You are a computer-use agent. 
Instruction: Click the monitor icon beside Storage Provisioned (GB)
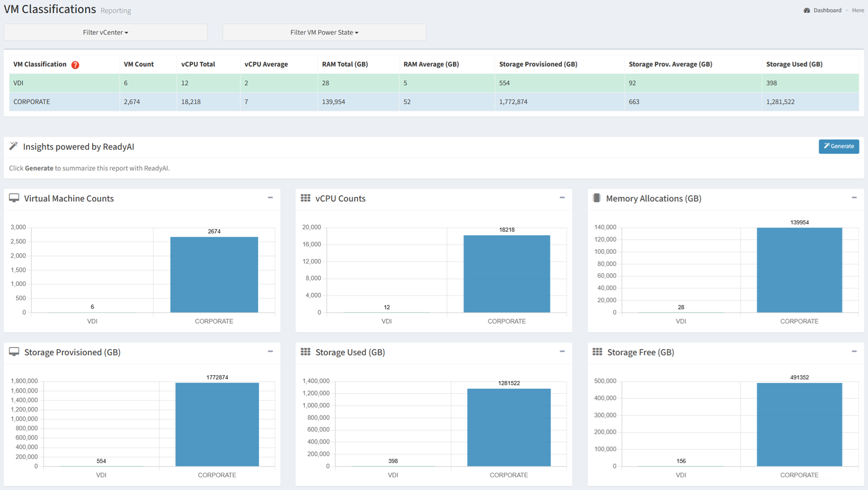(x=14, y=352)
